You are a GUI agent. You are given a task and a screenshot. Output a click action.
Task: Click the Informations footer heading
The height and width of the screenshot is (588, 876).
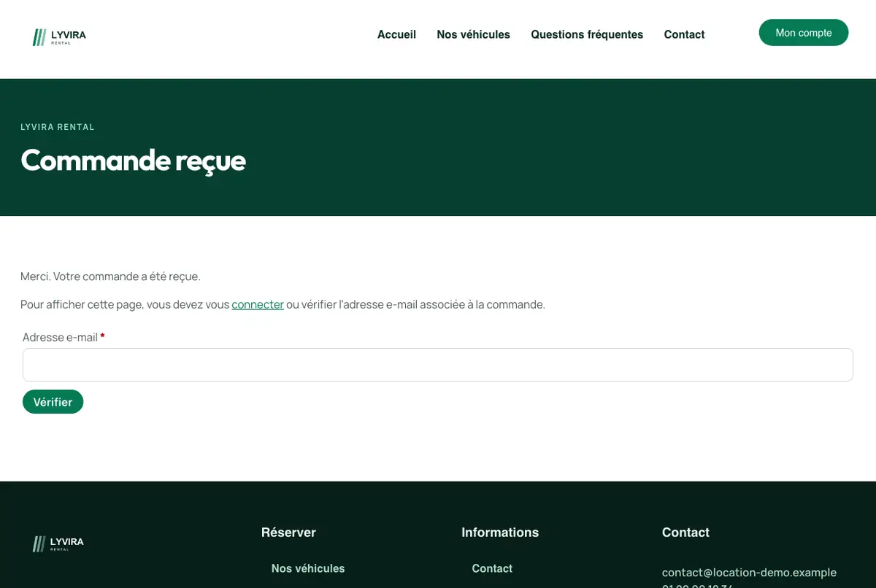500,533
